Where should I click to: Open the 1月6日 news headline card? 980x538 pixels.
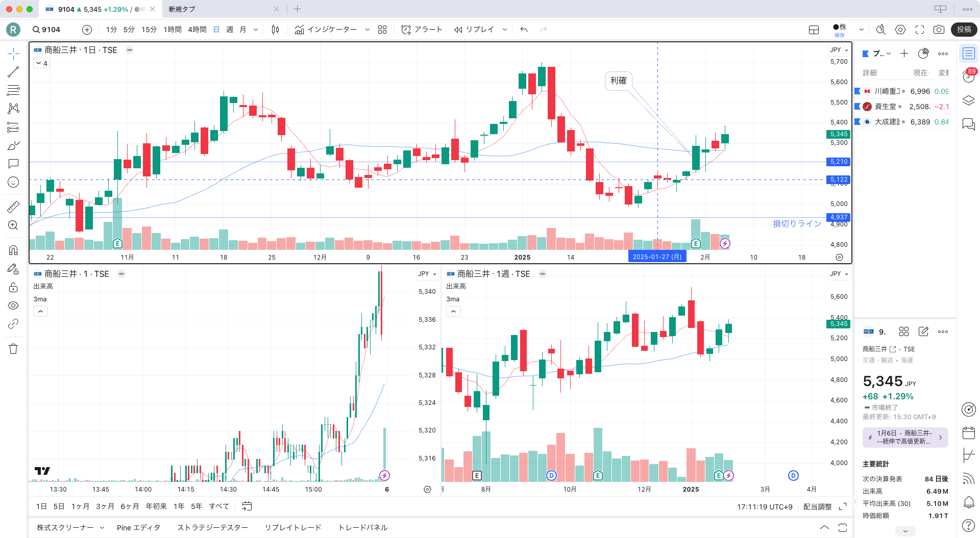click(x=905, y=437)
